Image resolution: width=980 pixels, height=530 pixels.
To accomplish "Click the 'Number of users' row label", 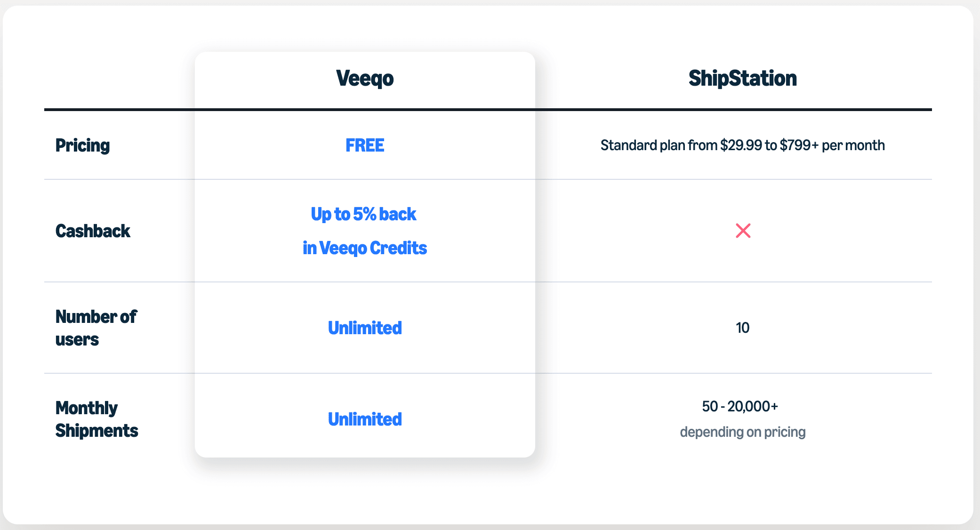I will (x=96, y=328).
